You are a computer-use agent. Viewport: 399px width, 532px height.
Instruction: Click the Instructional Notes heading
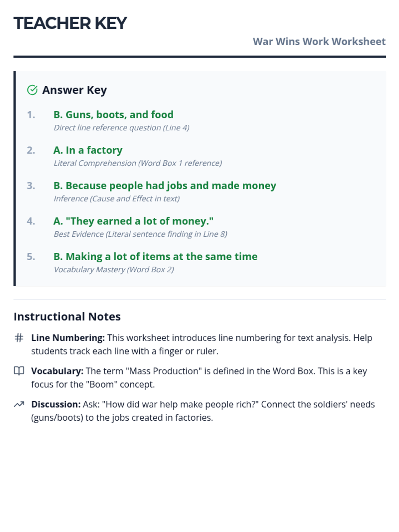[x=67, y=317]
